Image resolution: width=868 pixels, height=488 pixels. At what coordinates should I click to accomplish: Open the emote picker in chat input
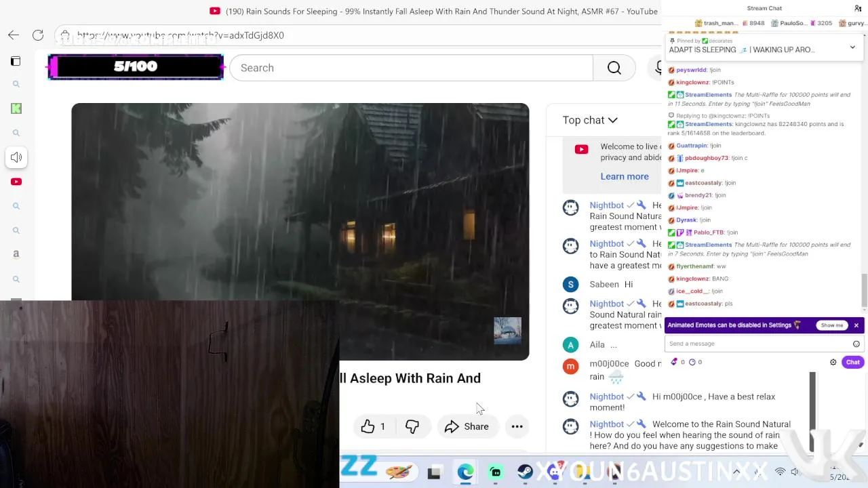(856, 344)
